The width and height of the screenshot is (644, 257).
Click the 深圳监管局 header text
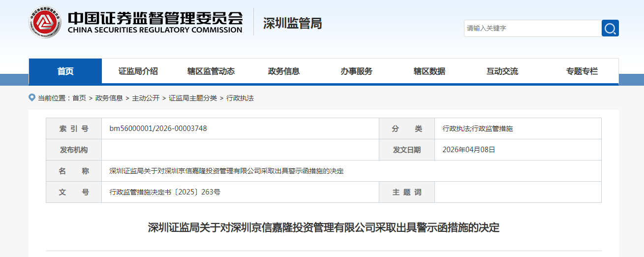pyautogui.click(x=293, y=23)
